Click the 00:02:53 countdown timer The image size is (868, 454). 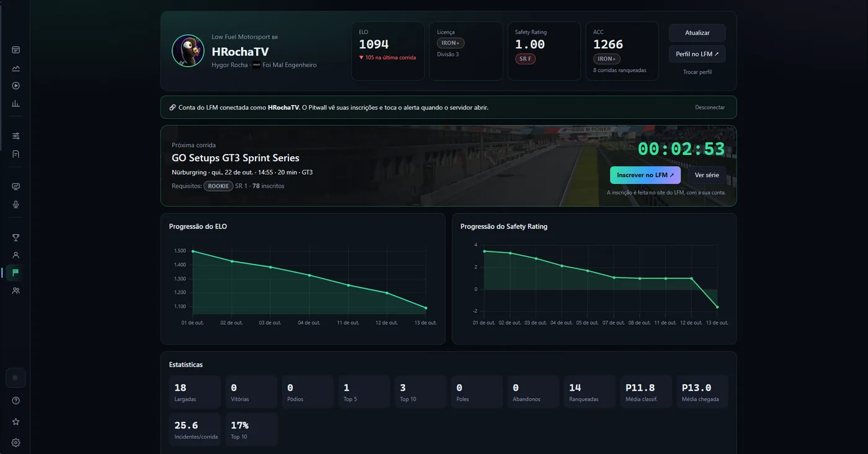[681, 149]
